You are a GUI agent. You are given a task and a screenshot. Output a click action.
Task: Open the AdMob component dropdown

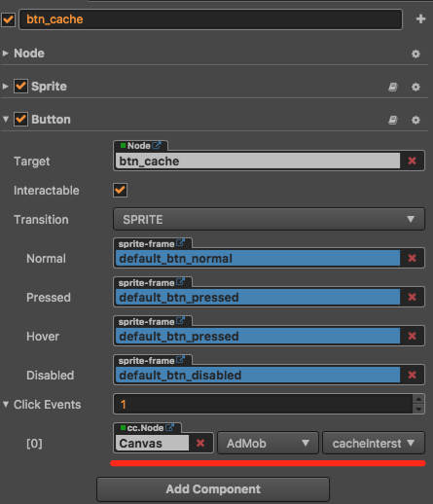pos(268,443)
